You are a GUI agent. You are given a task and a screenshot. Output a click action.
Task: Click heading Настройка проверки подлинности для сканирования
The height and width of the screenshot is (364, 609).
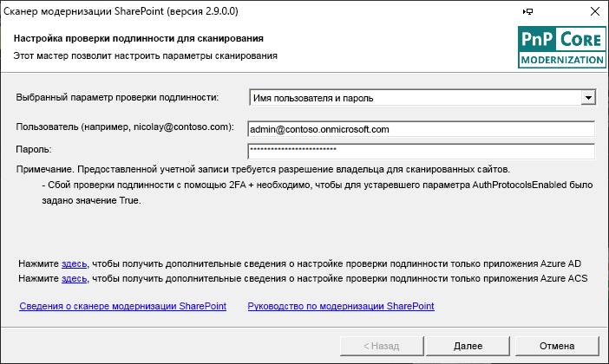139,38
